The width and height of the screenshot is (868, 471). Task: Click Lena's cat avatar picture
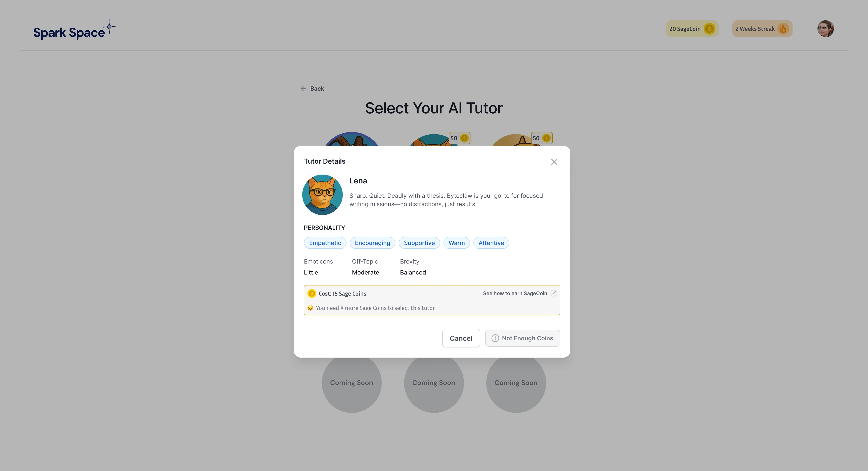pos(322,195)
